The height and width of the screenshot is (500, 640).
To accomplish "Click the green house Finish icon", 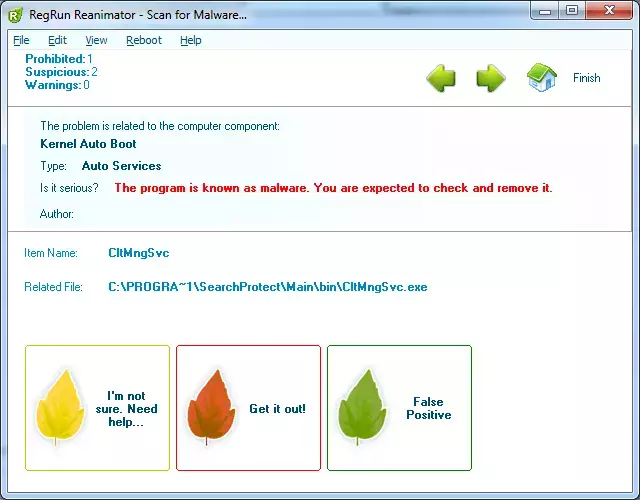I will coord(542,77).
